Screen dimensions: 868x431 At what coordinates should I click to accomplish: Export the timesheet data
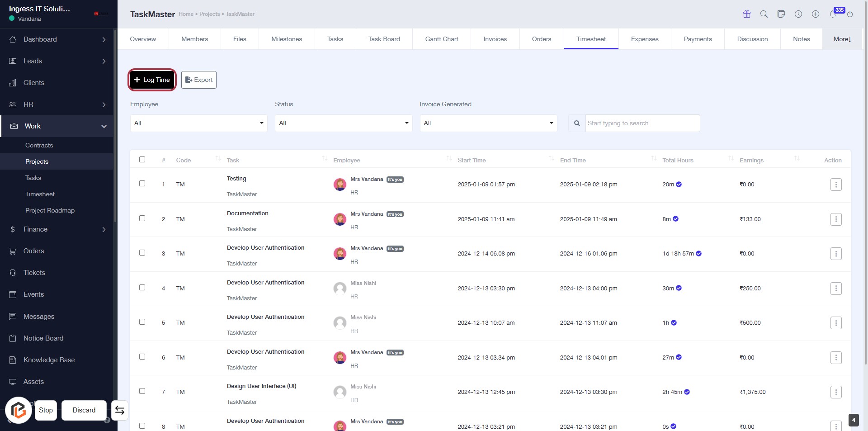(199, 80)
